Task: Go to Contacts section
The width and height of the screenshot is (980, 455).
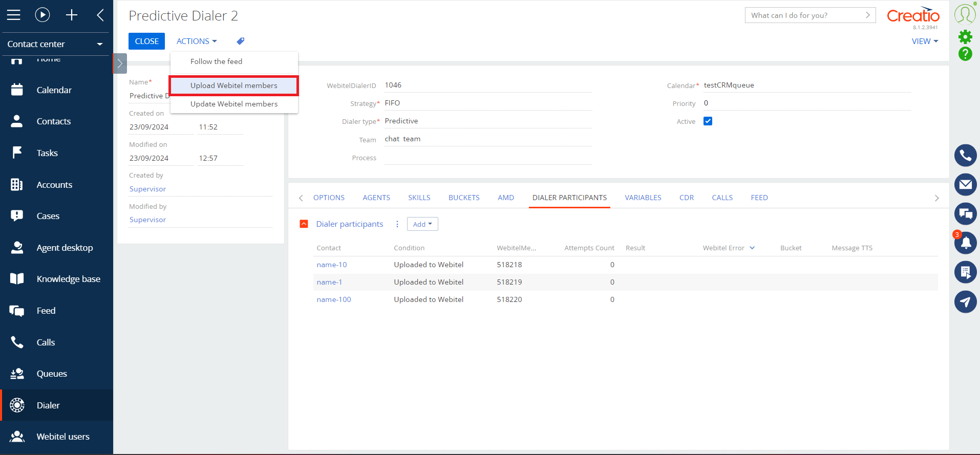Action: coord(56,121)
